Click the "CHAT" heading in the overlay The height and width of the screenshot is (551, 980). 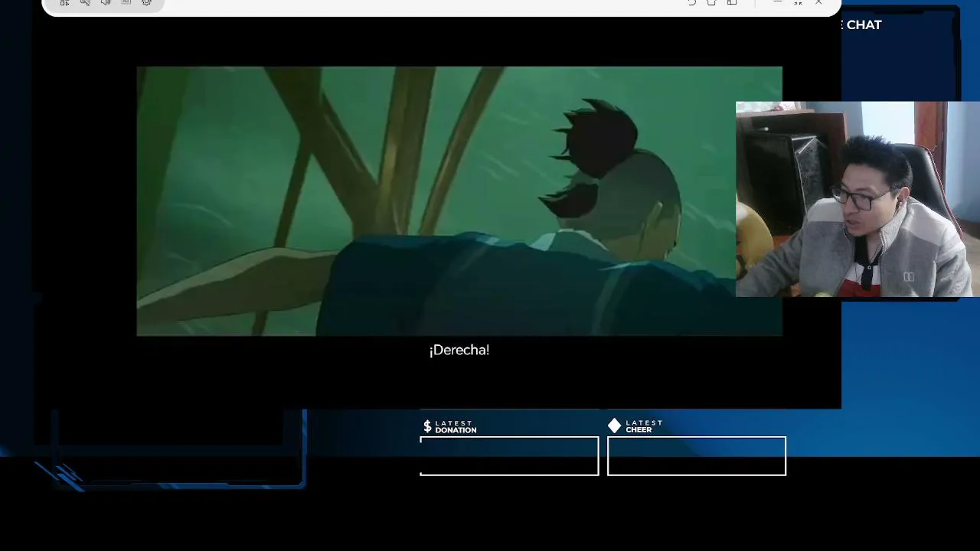[864, 24]
